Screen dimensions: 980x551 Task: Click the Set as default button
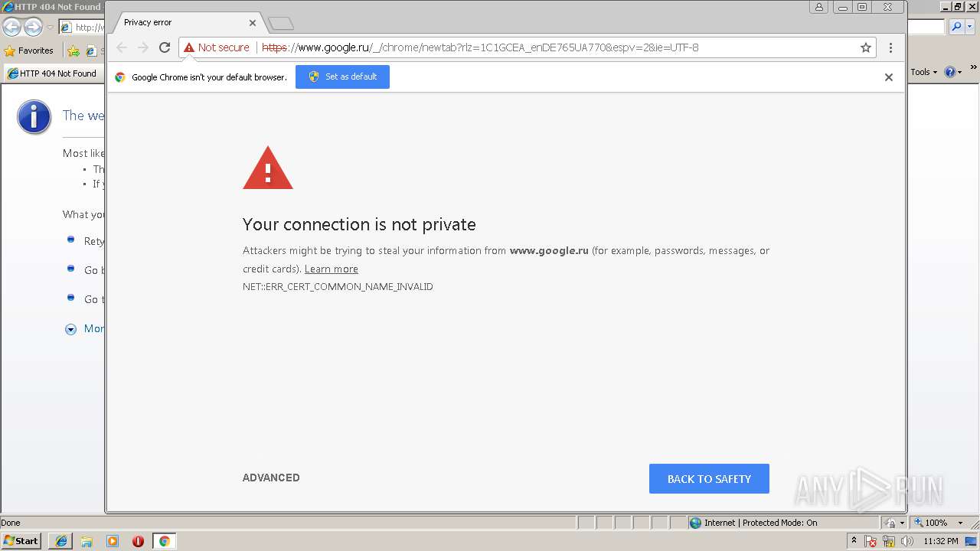342,77
